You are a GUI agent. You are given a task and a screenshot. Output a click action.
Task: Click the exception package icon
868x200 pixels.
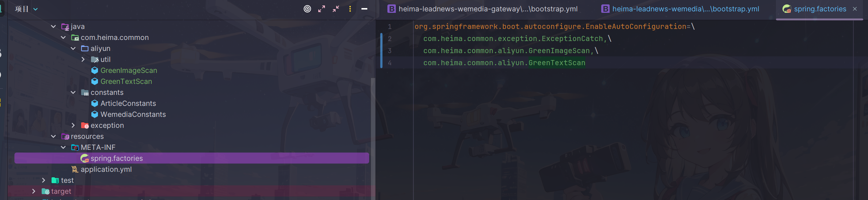click(85, 125)
